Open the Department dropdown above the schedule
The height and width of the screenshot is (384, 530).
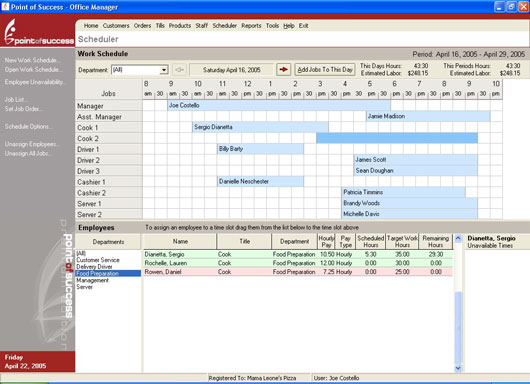click(164, 70)
